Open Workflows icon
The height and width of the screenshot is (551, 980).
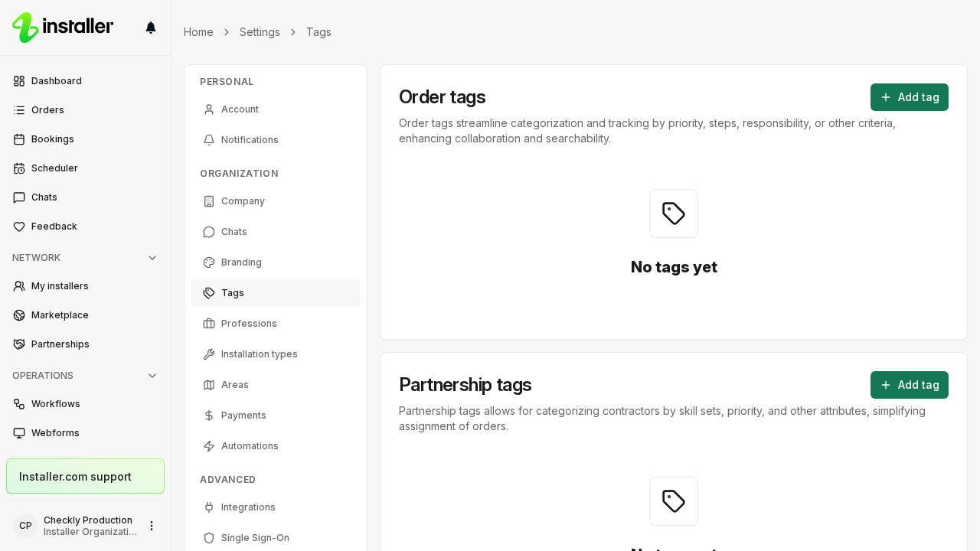[19, 404]
